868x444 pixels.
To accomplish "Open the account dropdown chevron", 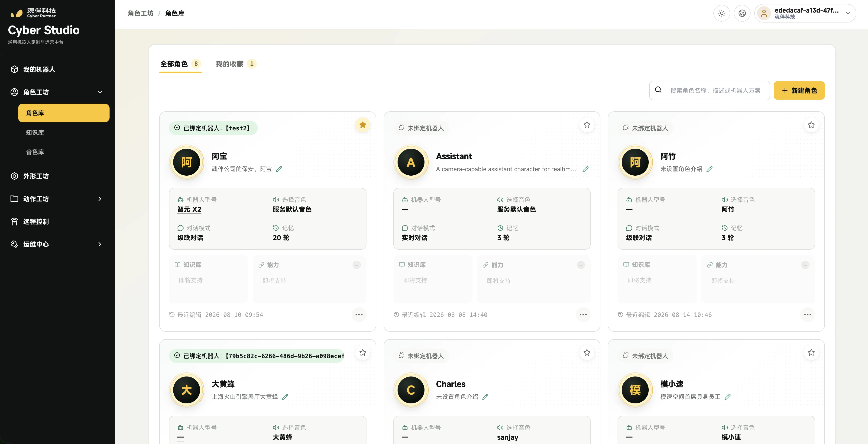I will coord(848,13).
